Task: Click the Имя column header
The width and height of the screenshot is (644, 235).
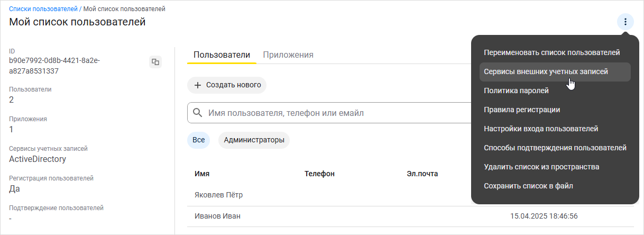Action: 203,174
